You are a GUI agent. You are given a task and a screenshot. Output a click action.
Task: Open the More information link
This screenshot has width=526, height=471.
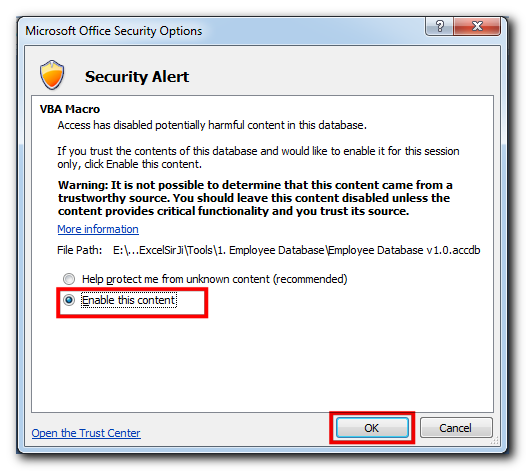pos(98,229)
